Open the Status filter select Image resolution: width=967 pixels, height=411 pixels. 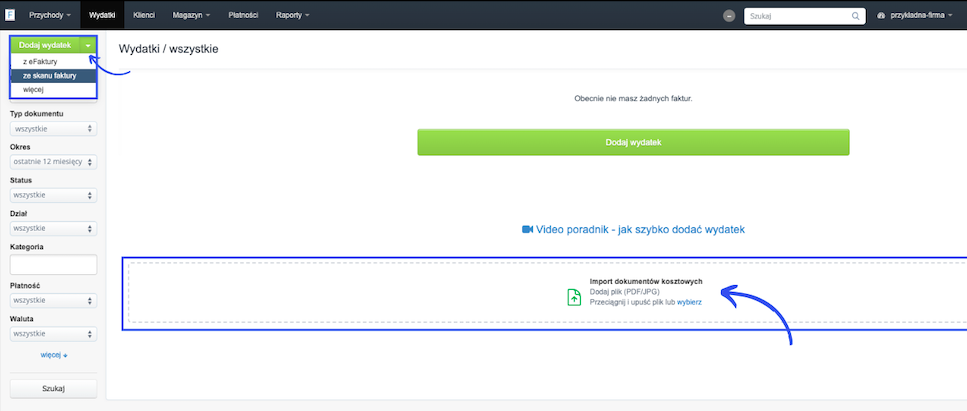[54, 196]
